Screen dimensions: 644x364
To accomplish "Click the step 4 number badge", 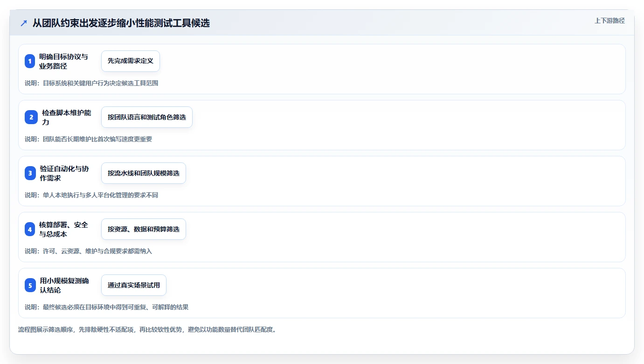I will 30,229.
